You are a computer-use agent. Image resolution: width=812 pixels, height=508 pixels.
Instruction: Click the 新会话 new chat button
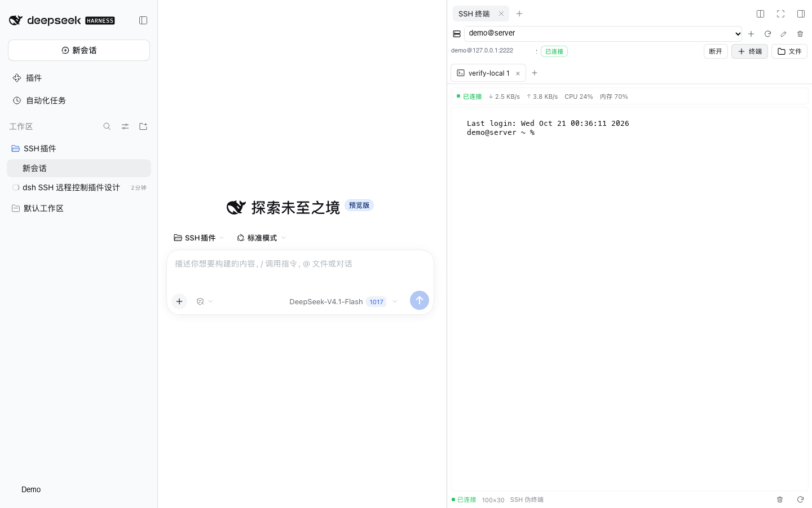point(79,50)
